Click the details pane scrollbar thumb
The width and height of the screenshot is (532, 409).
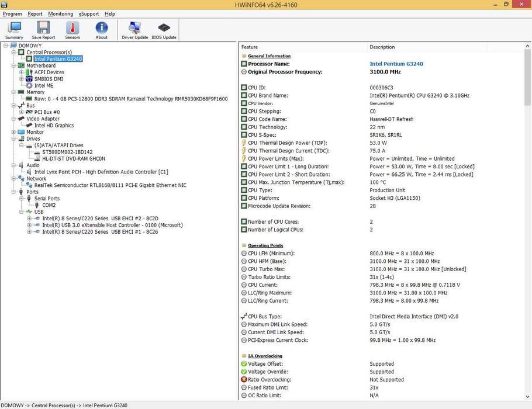(527, 77)
